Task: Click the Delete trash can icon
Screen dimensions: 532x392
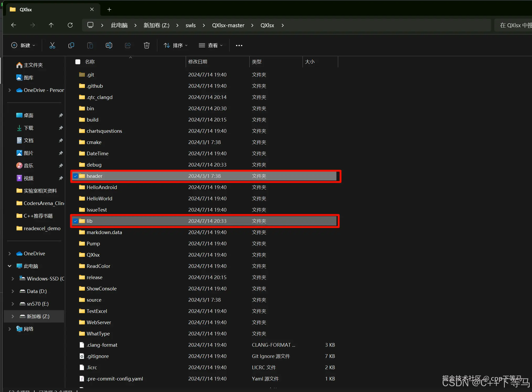Action: 146,45
